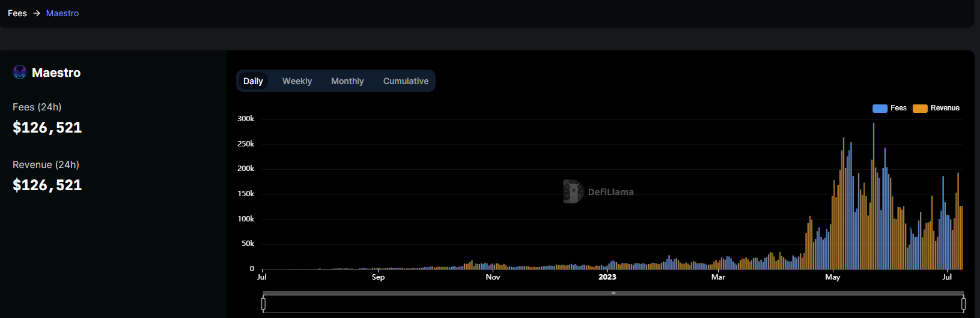This screenshot has height=318, width=980.
Task: Click the Fees (24h) value $126,521
Action: [47, 127]
